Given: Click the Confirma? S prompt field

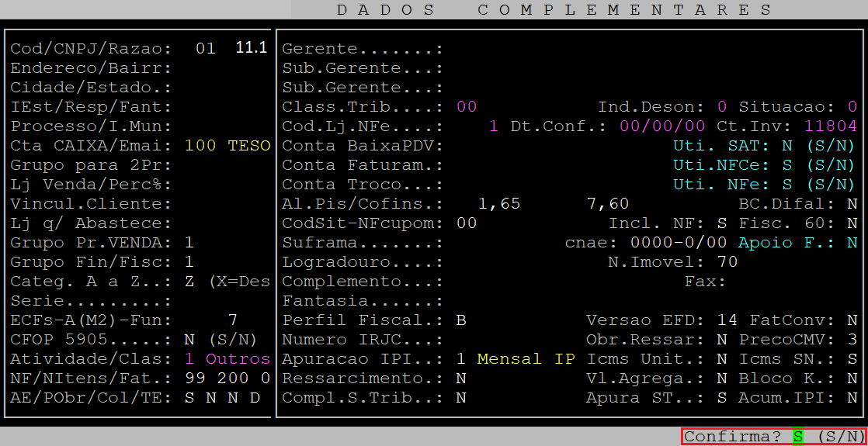Looking at the screenshot, I should (x=797, y=437).
